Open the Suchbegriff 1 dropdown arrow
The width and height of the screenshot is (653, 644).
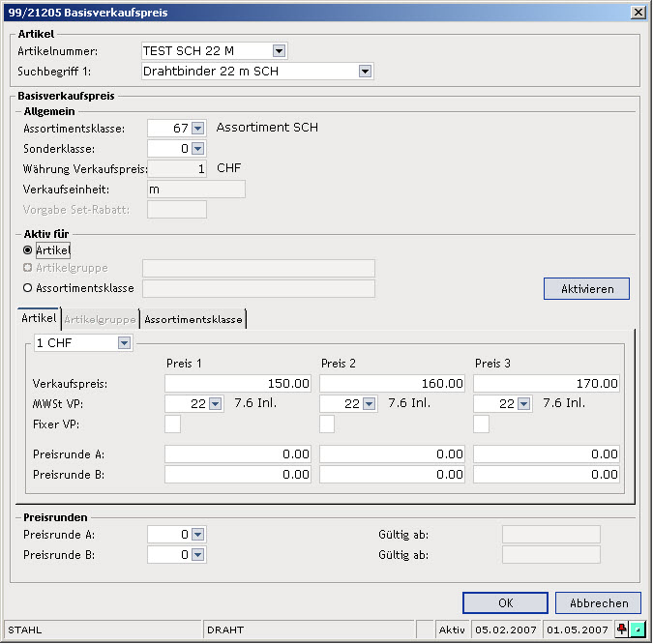pos(365,72)
